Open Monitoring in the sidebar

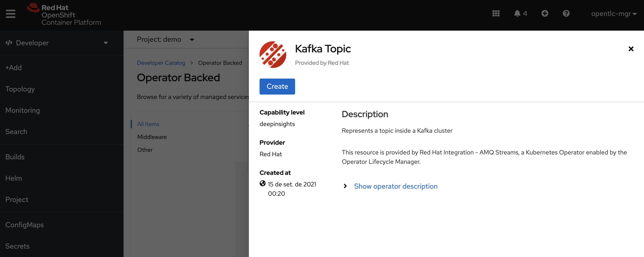click(22, 110)
